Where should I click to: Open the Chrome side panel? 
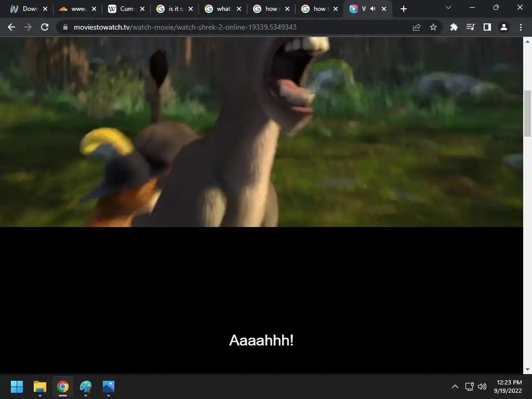(487, 27)
